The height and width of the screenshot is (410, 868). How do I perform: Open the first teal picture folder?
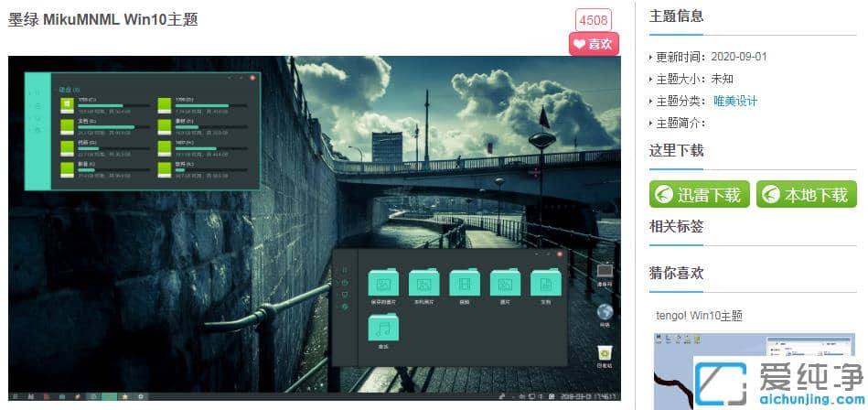click(x=383, y=283)
